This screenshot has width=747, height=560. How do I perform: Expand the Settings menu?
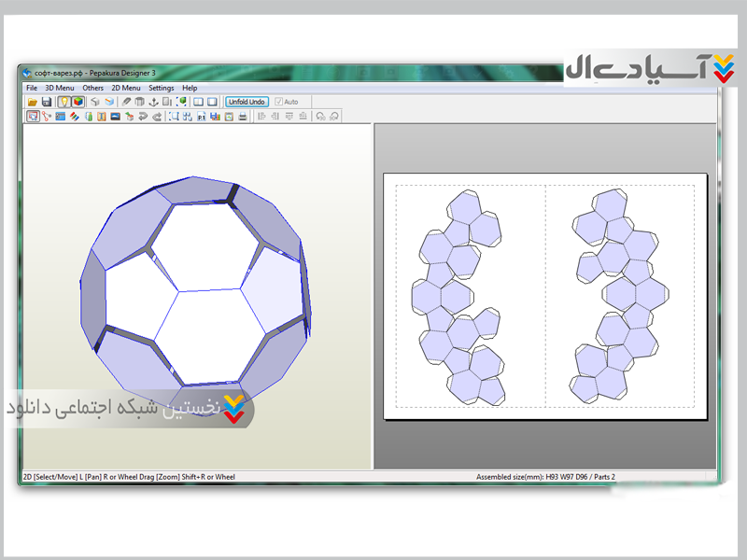(162, 88)
